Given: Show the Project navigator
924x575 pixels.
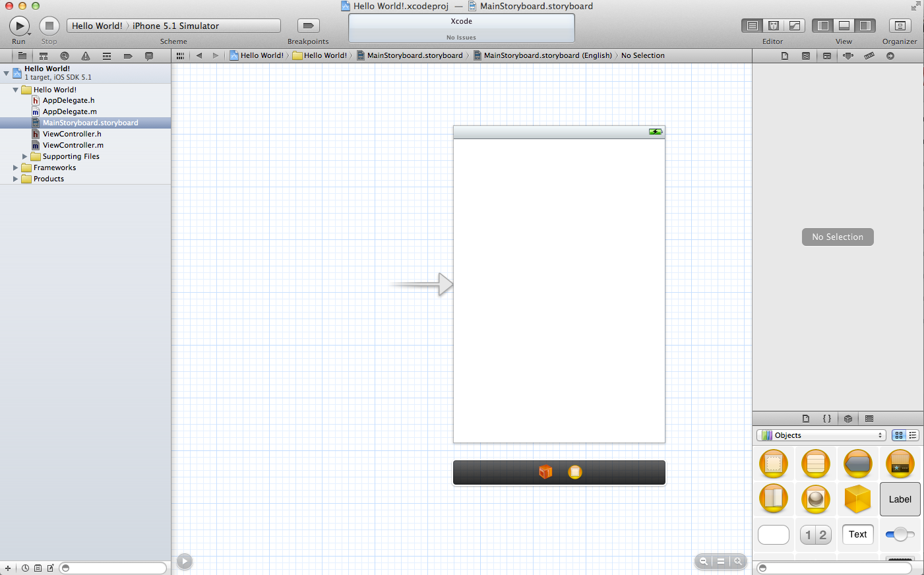Looking at the screenshot, I should pyautogui.click(x=22, y=56).
